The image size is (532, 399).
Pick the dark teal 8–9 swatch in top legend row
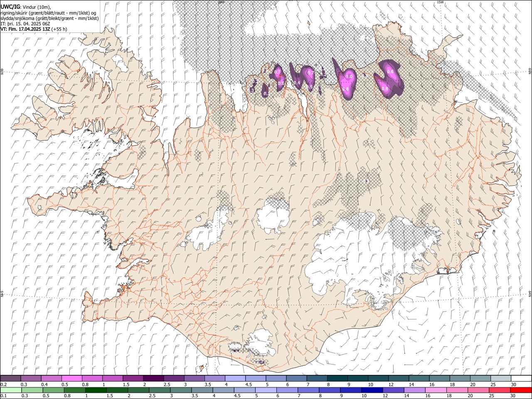click(x=337, y=379)
